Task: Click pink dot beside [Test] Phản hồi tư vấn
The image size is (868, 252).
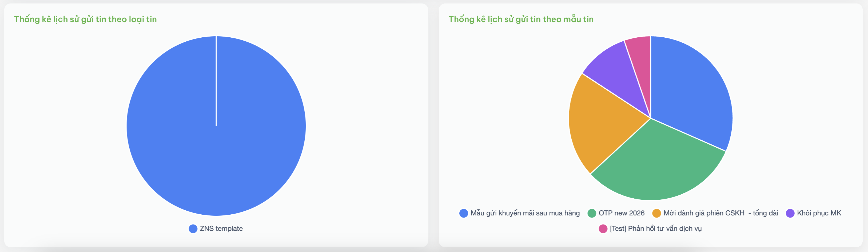Action: click(x=603, y=229)
